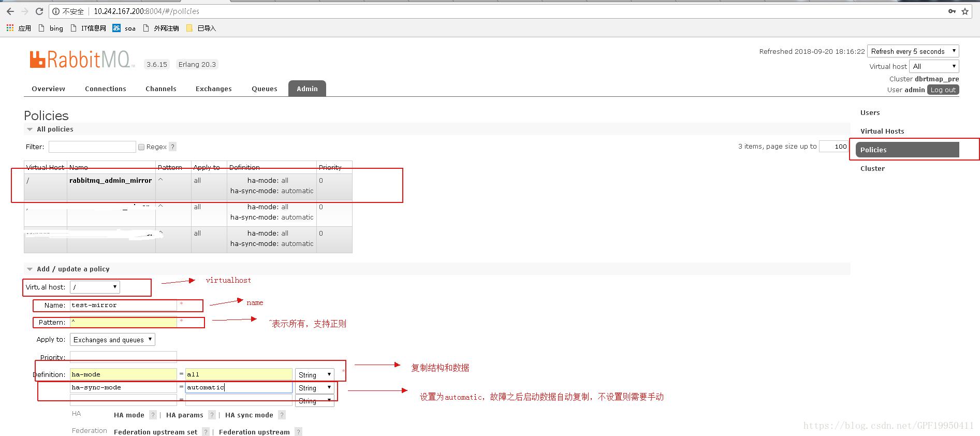Click the page size field showing 100
Screen dimensions: 980x436
point(834,147)
